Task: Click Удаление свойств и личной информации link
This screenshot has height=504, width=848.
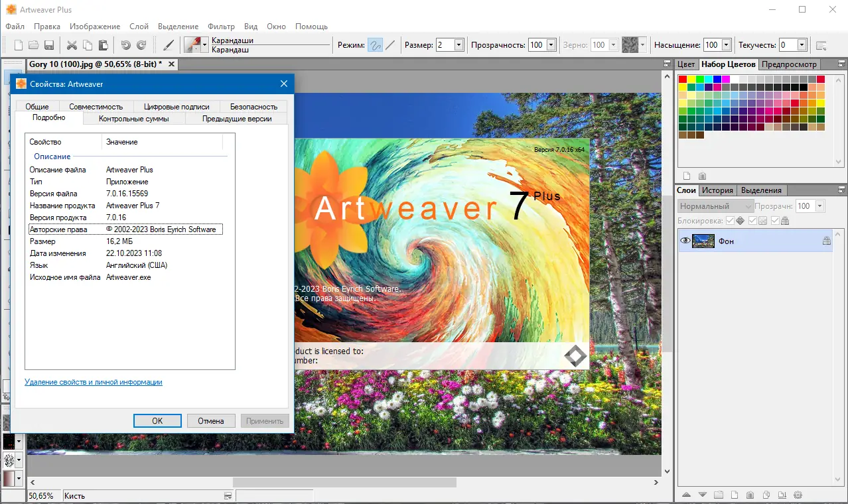Action: pyautogui.click(x=94, y=382)
